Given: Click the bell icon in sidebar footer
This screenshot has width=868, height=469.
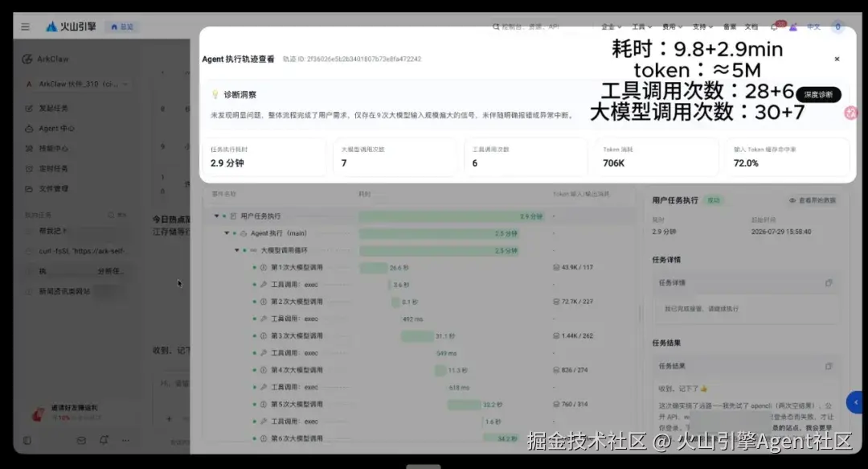Looking at the screenshot, I should pos(104,440).
